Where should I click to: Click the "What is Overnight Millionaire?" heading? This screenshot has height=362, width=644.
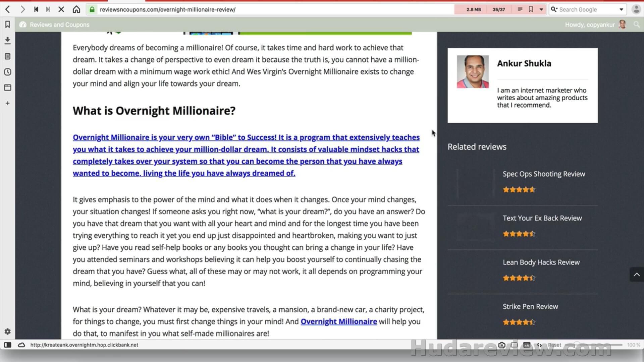154,111
